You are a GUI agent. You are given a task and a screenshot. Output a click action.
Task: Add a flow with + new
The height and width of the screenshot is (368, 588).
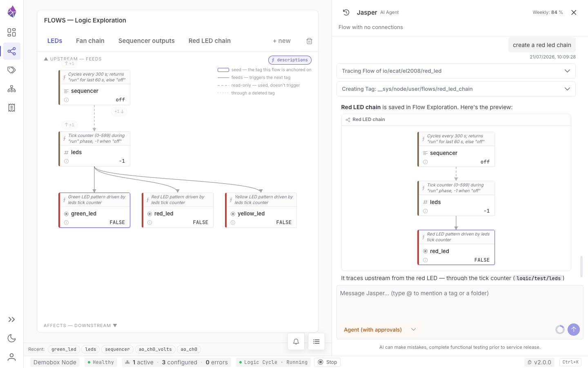(x=282, y=41)
